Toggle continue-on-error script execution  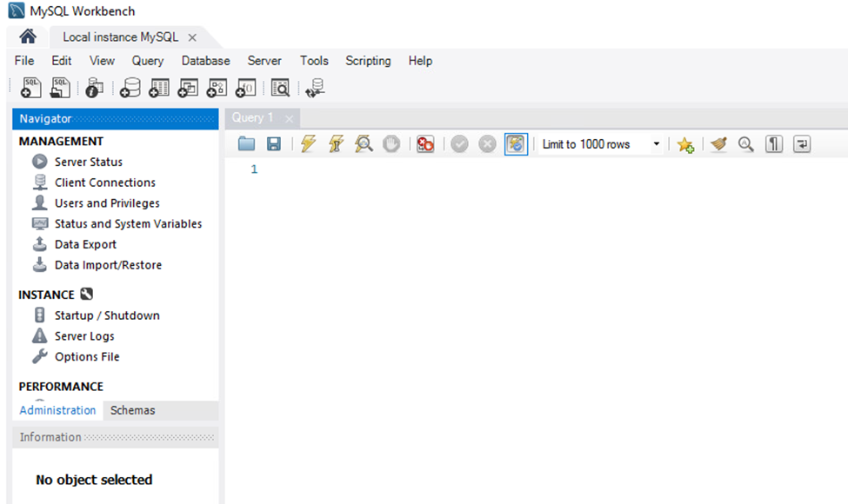click(425, 143)
